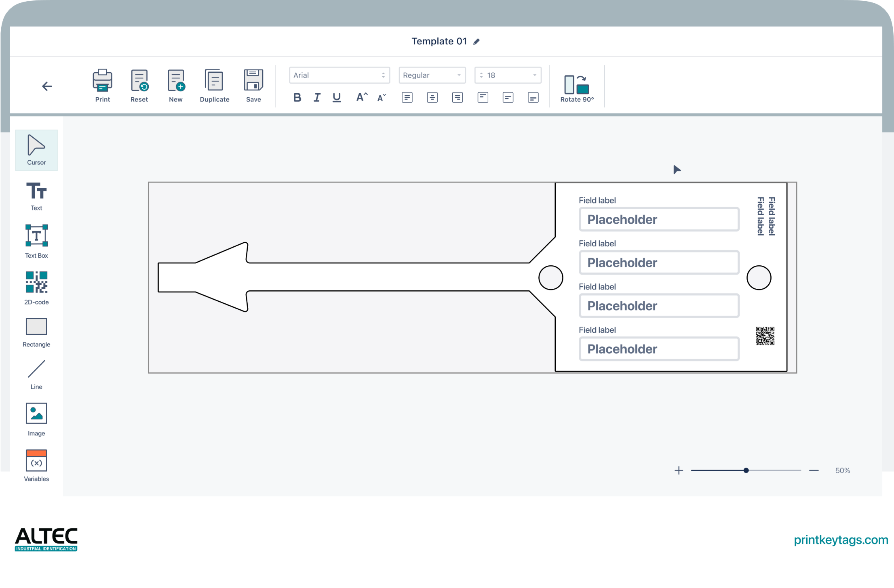Insert an Image using Image tool
Viewport: 894px width, 588px height.
pyautogui.click(x=36, y=419)
